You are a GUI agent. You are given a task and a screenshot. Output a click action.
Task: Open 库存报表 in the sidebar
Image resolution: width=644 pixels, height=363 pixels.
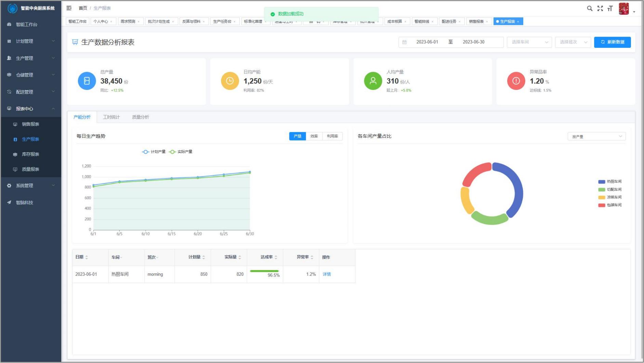click(x=30, y=154)
